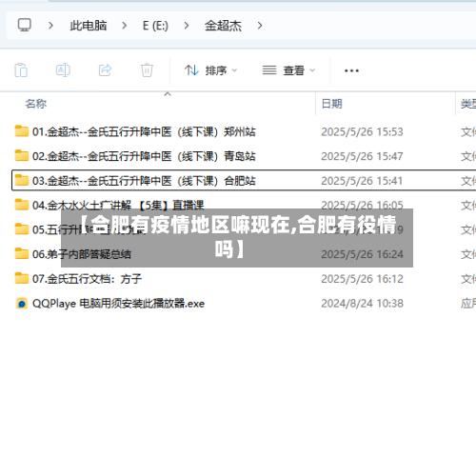
Task: Click the QQPlayer exe application icon
Action: coord(22,304)
